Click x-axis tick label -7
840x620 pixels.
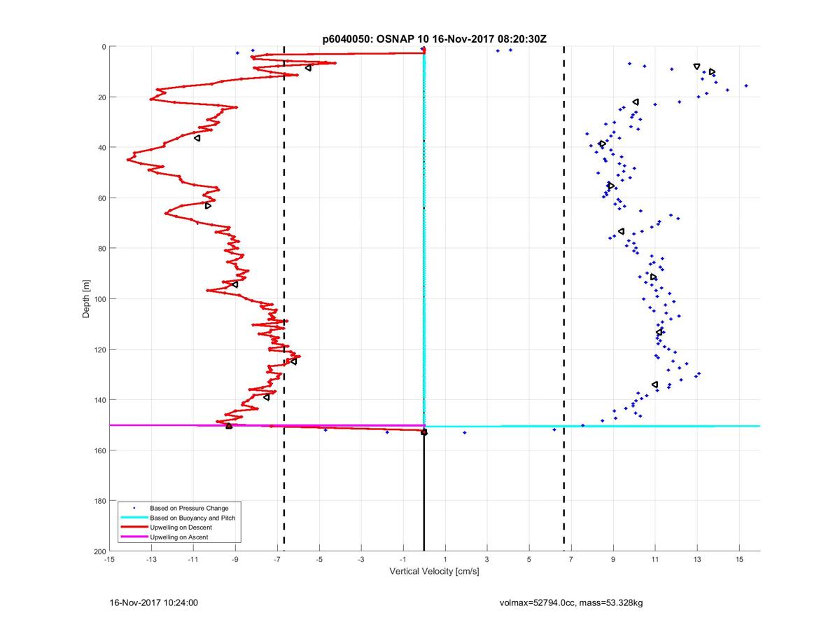coord(277,559)
